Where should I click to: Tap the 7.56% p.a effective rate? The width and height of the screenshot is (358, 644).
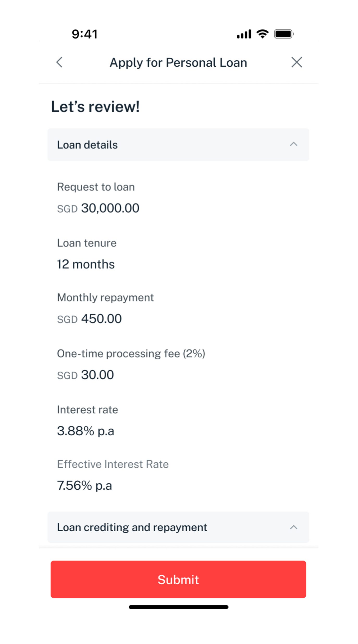tap(84, 486)
